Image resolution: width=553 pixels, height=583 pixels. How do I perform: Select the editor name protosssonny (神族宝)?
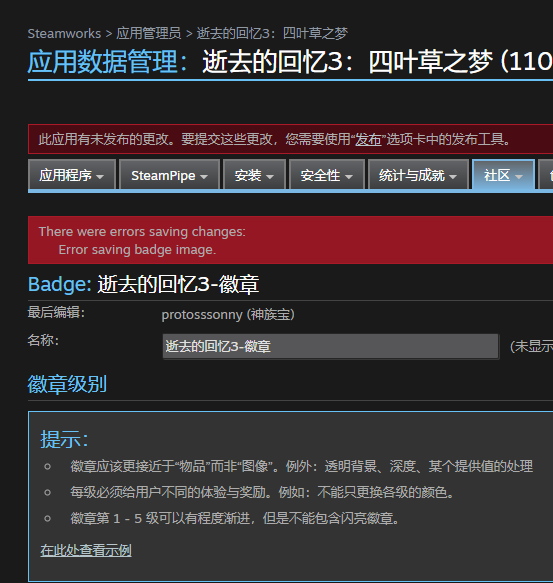(x=228, y=315)
